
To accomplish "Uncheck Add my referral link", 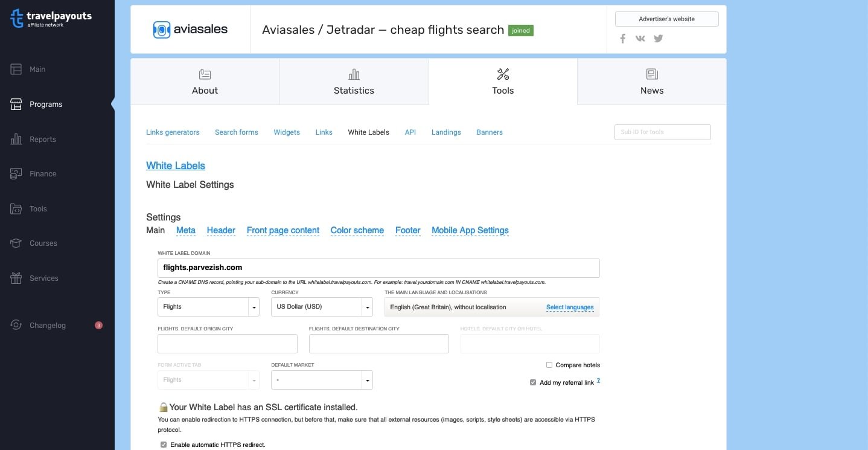I will [x=533, y=382].
